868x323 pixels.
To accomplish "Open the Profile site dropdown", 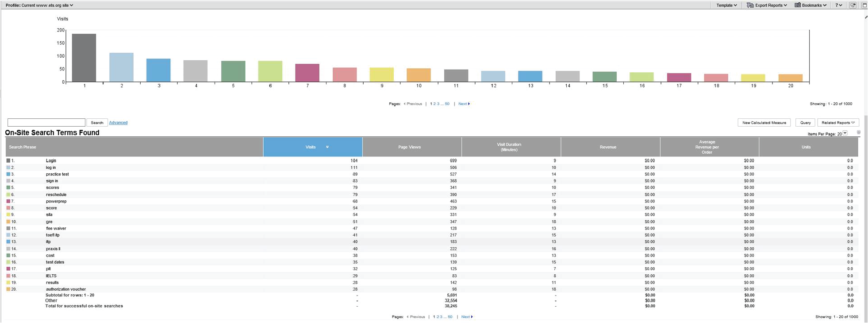I will click(x=39, y=5).
